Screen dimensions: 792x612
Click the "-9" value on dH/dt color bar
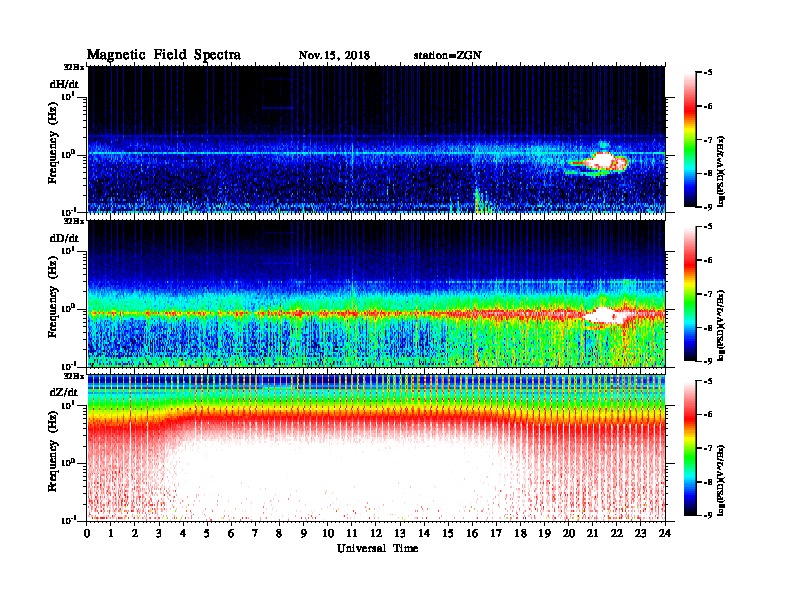708,207
